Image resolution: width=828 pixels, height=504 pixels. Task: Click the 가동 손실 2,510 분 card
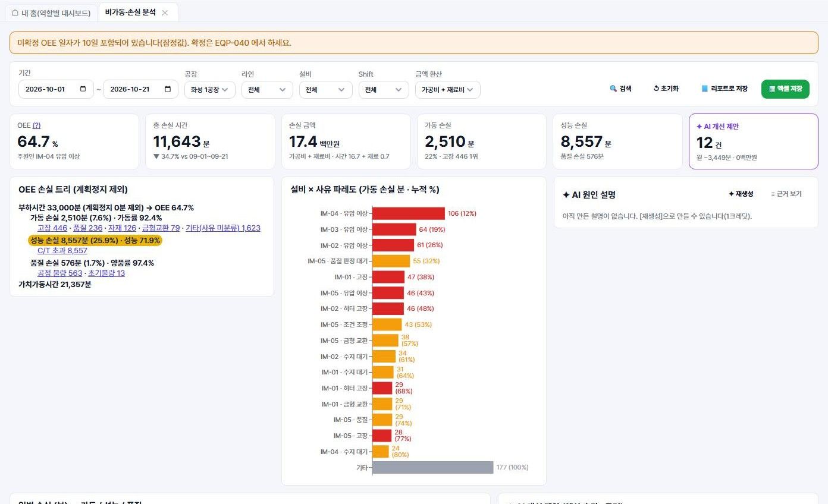(482, 141)
